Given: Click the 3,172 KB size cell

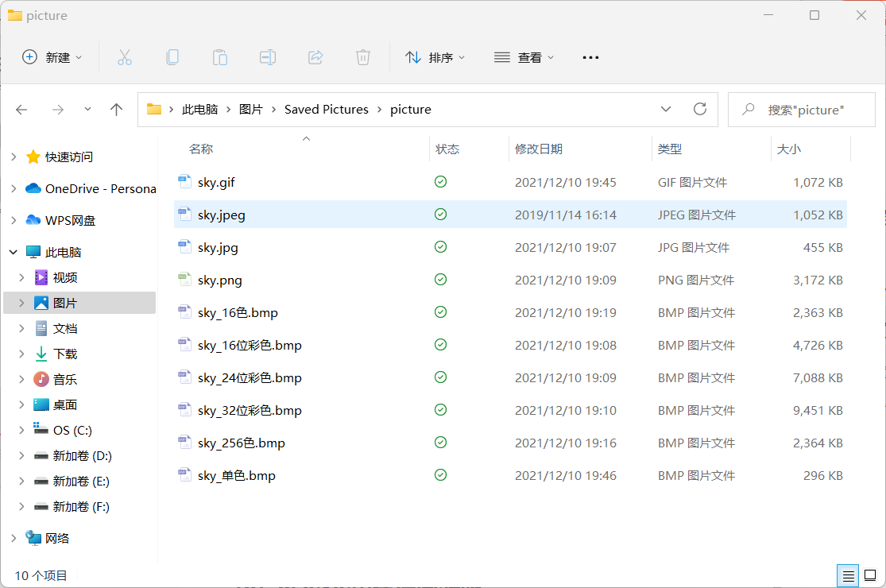Looking at the screenshot, I should [x=818, y=280].
